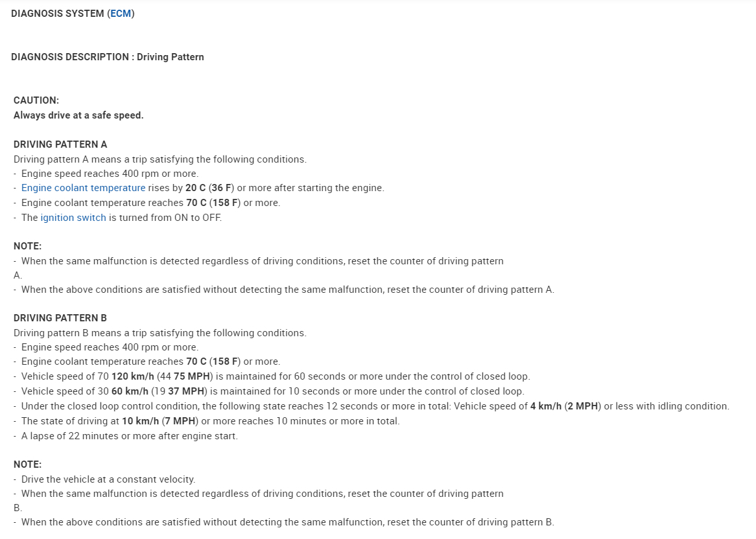Viewport: 756px width, 539px height.
Task: Click the DIAGNOSIS DESCRIPTION : Driving Pattern heading
Action: click(x=108, y=57)
